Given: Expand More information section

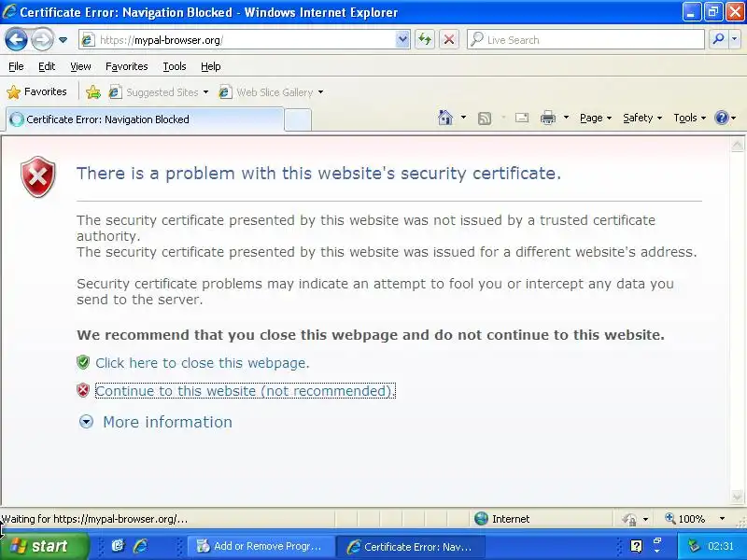Looking at the screenshot, I should point(168,422).
